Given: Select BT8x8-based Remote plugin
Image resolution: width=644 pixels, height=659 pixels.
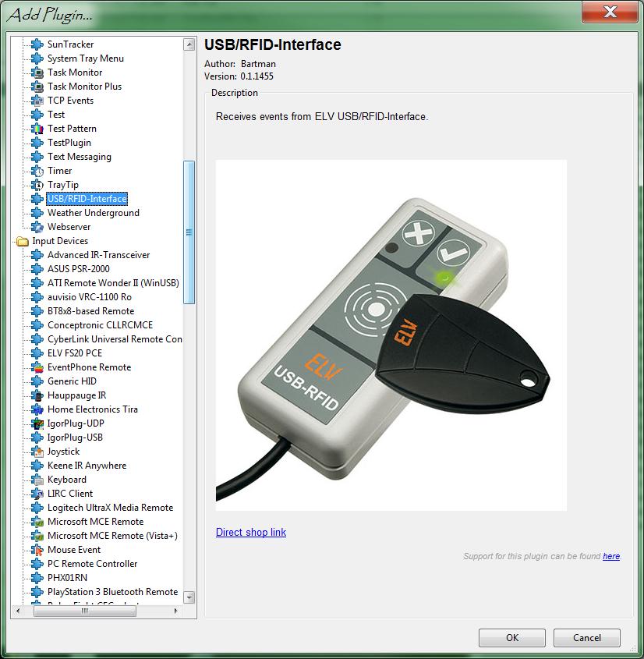Looking at the screenshot, I should coord(90,311).
